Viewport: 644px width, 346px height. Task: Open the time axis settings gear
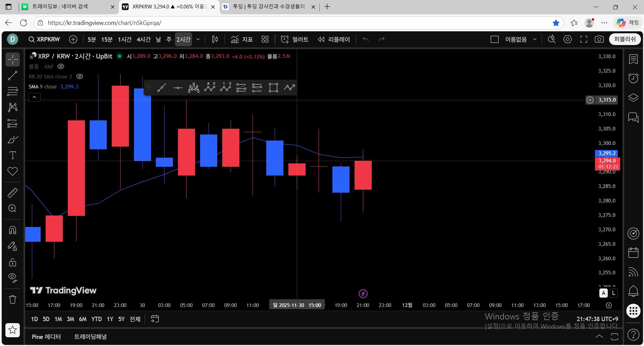click(609, 305)
